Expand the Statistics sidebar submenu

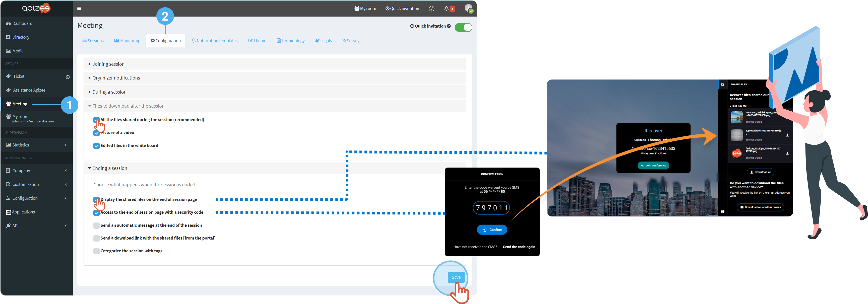pos(36,145)
